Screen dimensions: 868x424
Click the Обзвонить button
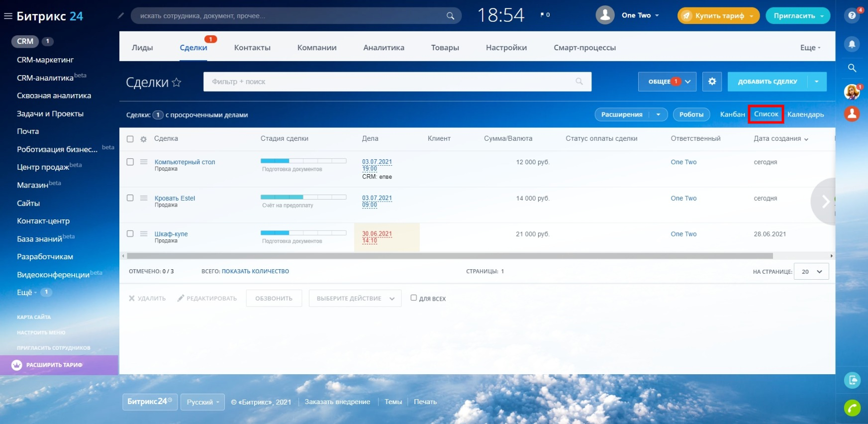coord(274,299)
